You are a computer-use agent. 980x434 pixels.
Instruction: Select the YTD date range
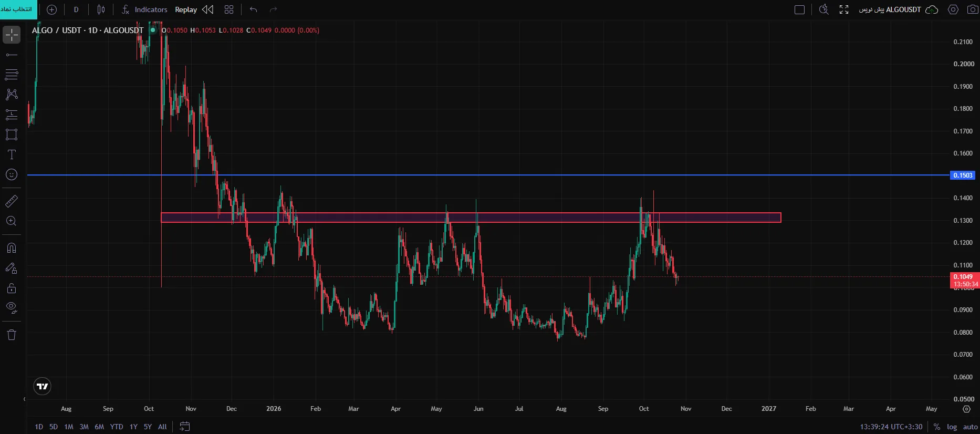pos(117,427)
